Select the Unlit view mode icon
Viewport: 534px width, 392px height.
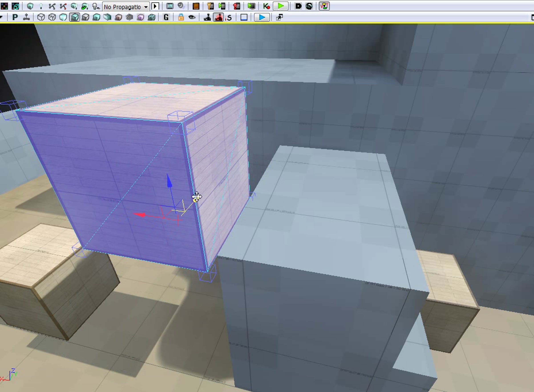pos(63,17)
